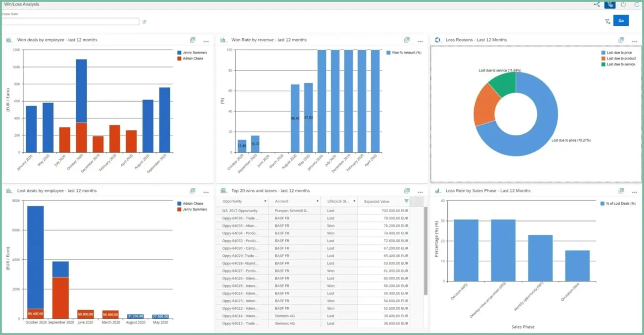Click the highlighted filter icon in the header
644x335 pixels.
point(610,4)
